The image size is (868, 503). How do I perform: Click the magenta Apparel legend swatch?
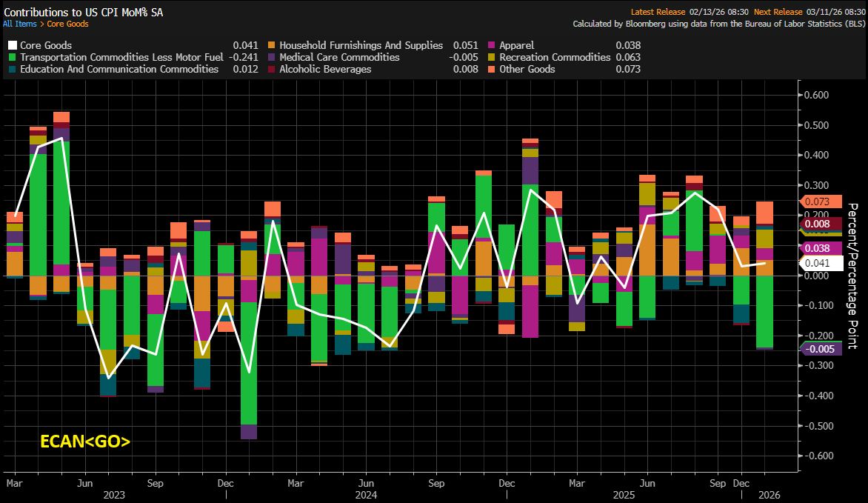491,45
